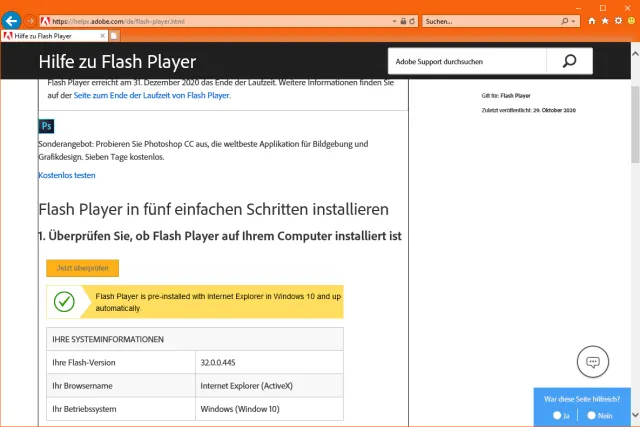Open a new browser tab
The image size is (640, 427).
coord(114,36)
